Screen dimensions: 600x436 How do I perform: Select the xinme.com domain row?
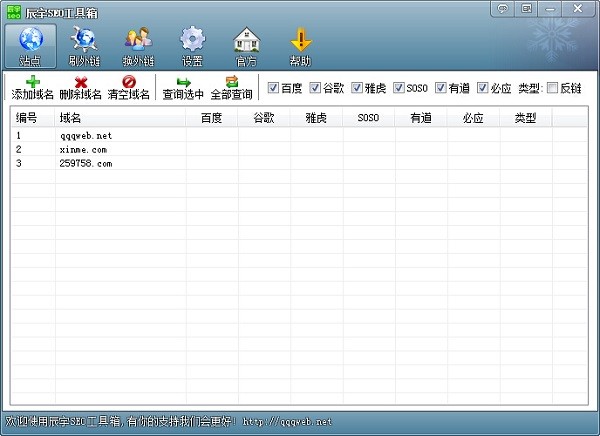click(300, 149)
